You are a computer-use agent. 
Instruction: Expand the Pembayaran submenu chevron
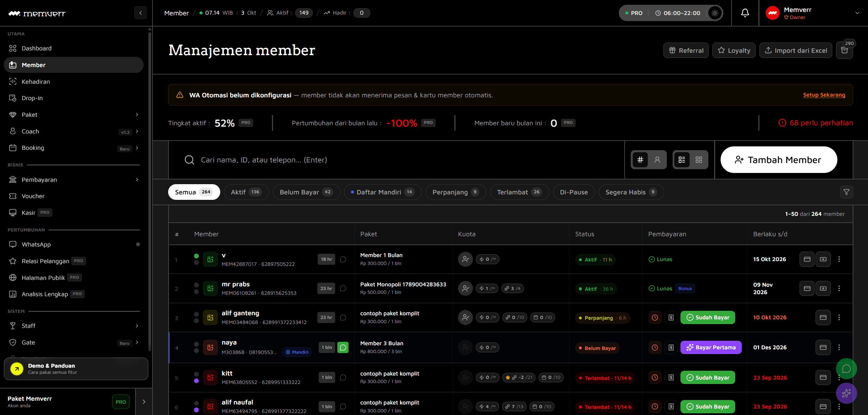(137, 180)
